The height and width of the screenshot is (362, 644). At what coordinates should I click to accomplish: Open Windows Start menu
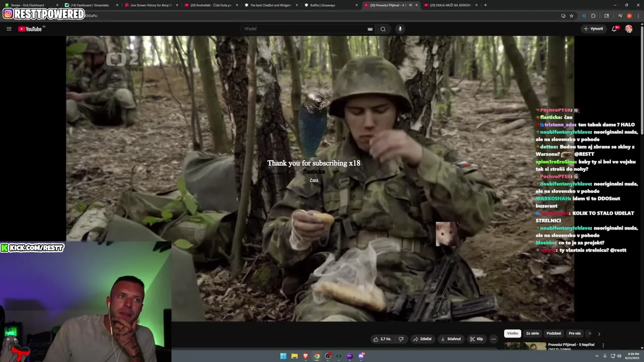(x=283, y=356)
